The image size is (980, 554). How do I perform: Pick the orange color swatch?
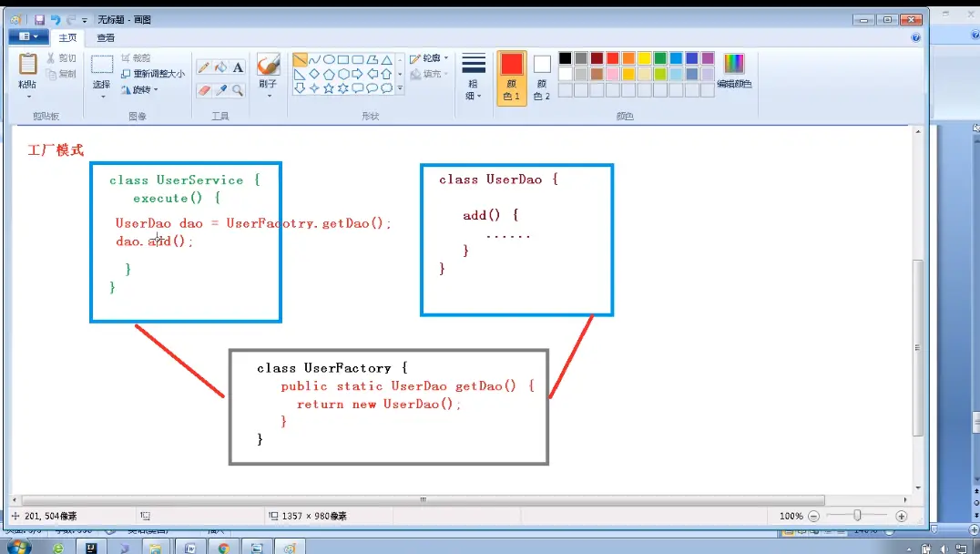pyautogui.click(x=628, y=58)
